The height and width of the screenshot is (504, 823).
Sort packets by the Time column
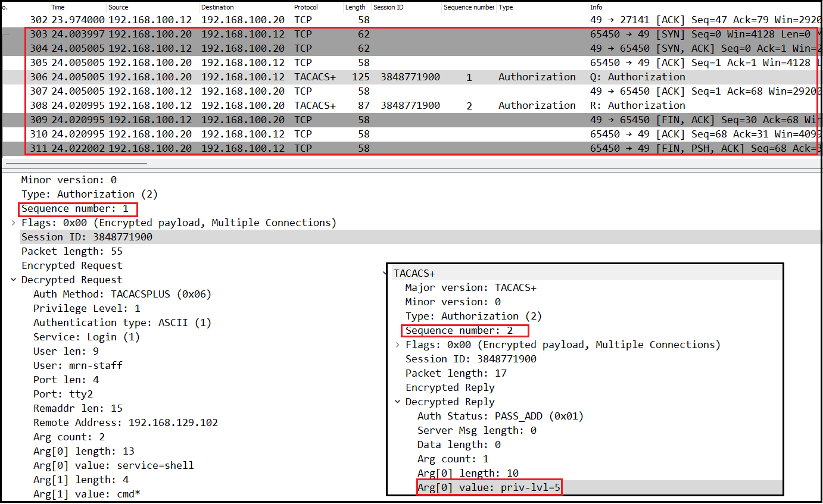coord(58,7)
